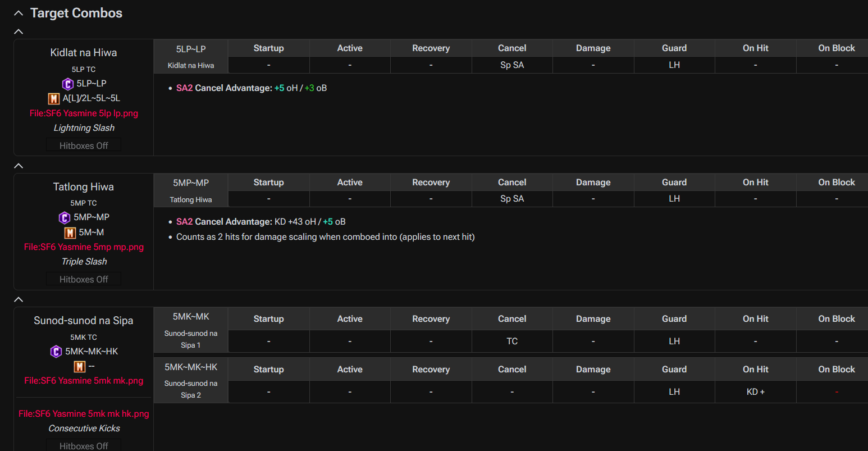Click the Classic controls icon beside 5MK~MK~HK

tap(56, 352)
